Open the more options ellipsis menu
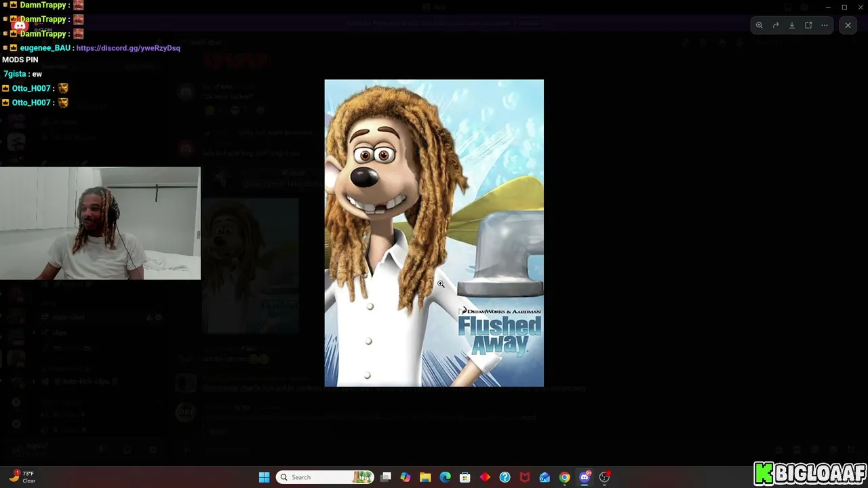The height and width of the screenshot is (488, 868). pyautogui.click(x=825, y=26)
